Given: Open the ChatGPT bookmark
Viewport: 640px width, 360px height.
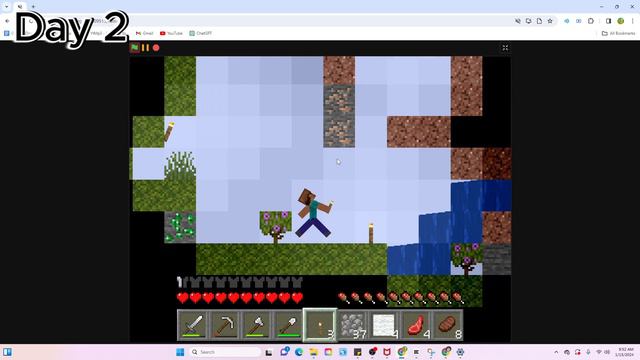Looking at the screenshot, I should (x=200, y=33).
